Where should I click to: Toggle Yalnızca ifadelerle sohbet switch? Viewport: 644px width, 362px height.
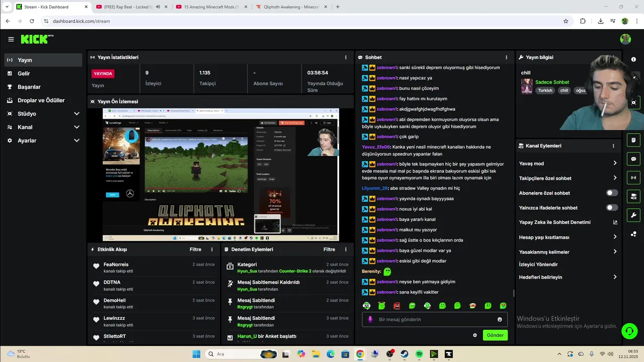click(612, 208)
